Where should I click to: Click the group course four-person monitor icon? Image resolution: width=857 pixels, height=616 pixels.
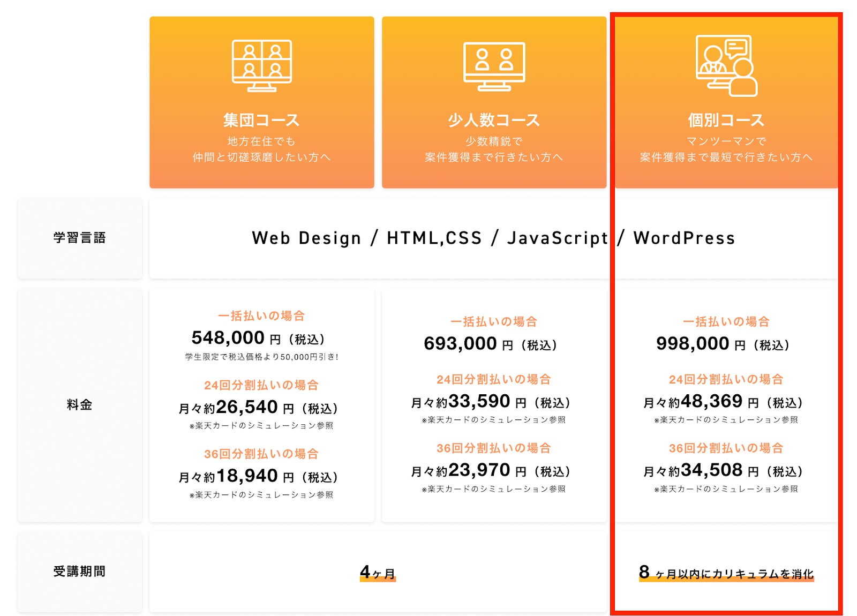click(261, 65)
